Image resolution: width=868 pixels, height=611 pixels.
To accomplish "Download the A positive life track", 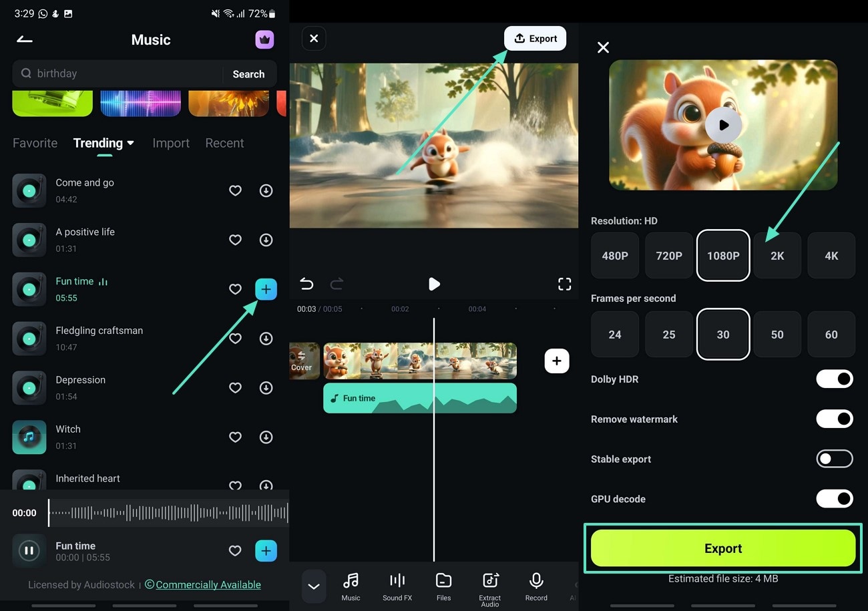I will pos(266,240).
